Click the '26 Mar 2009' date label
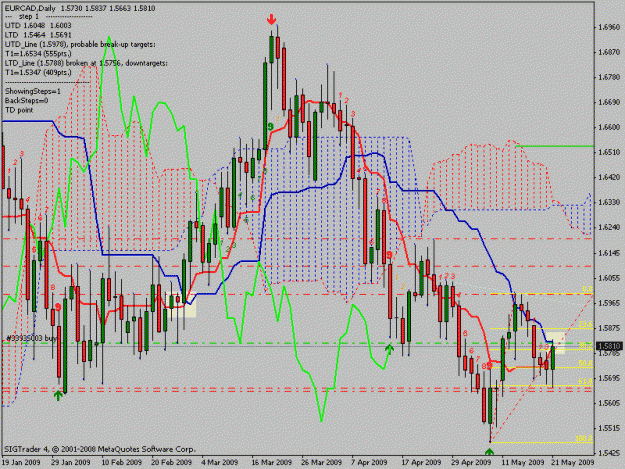 pyautogui.click(x=322, y=462)
